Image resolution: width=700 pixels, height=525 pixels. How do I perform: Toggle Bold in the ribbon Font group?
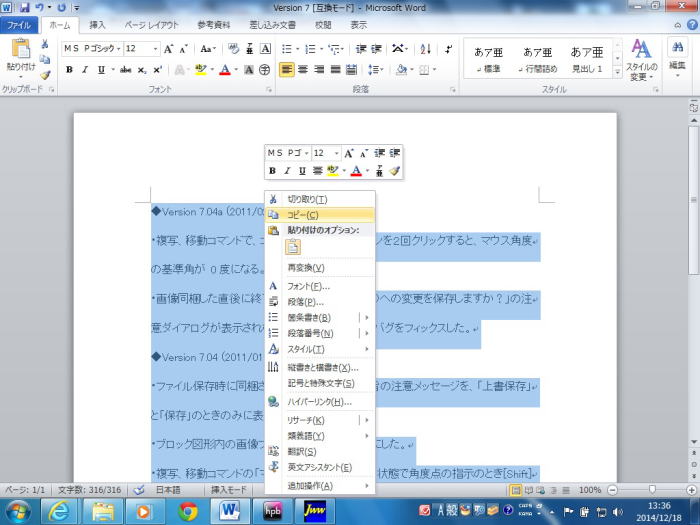point(69,70)
